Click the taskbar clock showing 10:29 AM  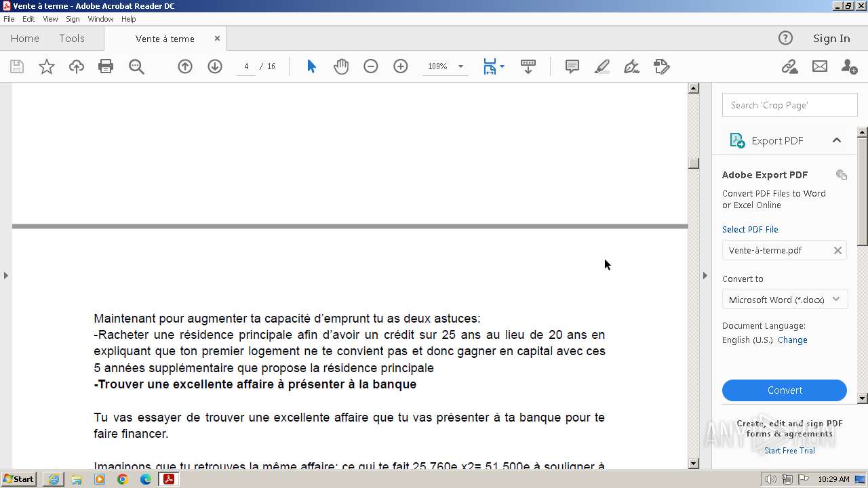coord(833,479)
